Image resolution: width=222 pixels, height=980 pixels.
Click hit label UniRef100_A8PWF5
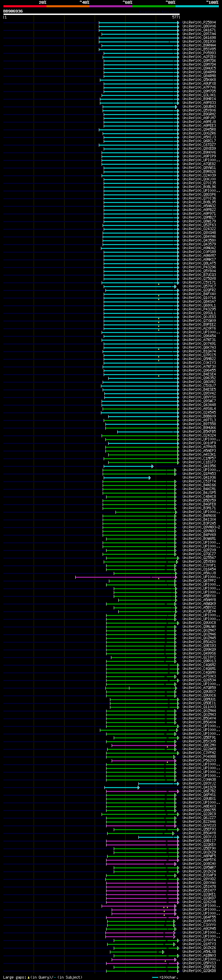pyautogui.click(x=199, y=856)
